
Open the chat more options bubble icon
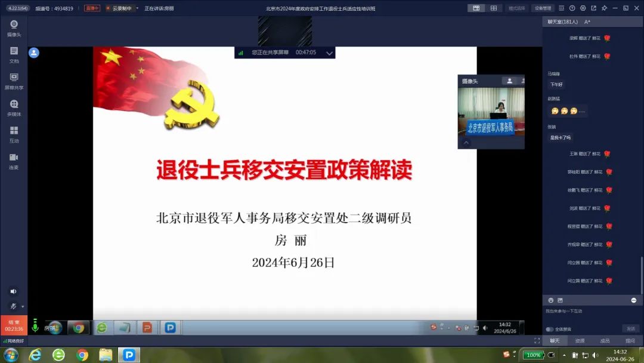(633, 300)
